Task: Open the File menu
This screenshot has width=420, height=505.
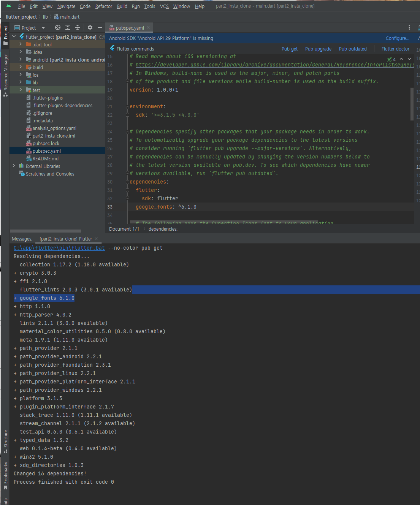Action: pyautogui.click(x=22, y=6)
